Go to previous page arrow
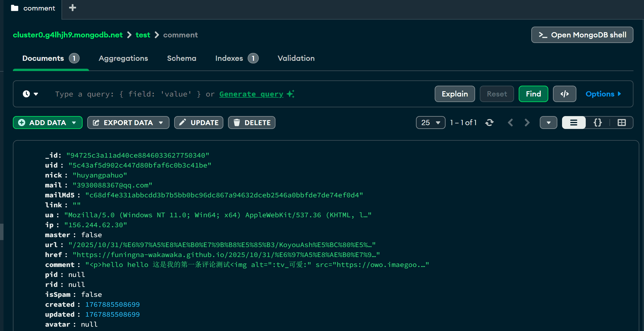Screen dimensions: 644x331 [510, 123]
